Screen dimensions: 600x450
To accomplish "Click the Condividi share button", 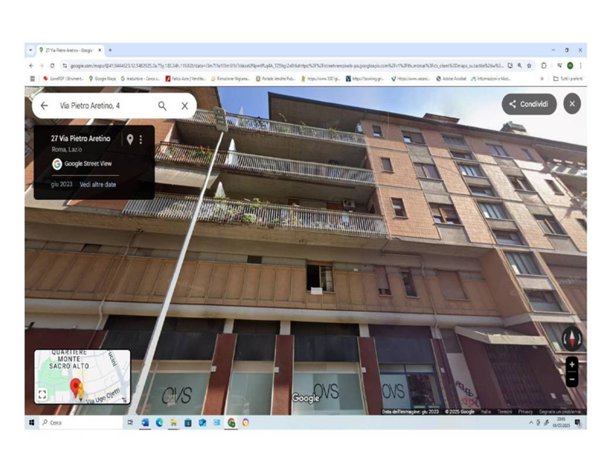I will [x=529, y=103].
